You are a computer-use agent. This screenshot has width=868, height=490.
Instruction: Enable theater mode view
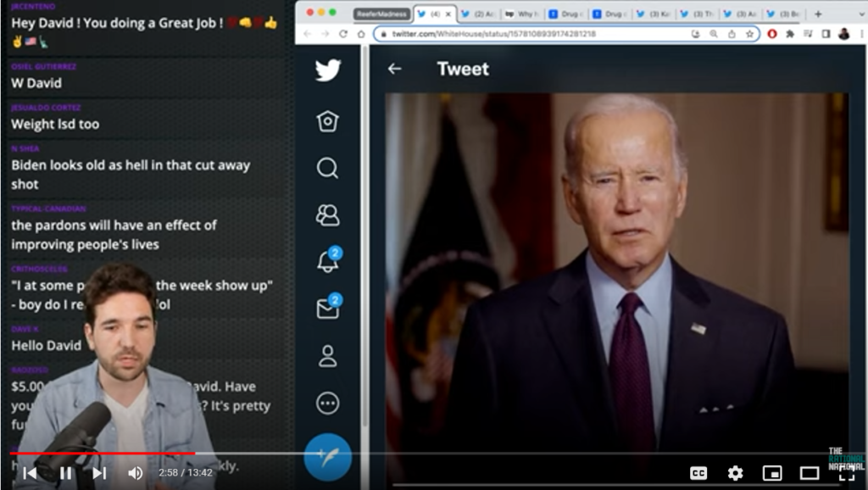pos(810,473)
